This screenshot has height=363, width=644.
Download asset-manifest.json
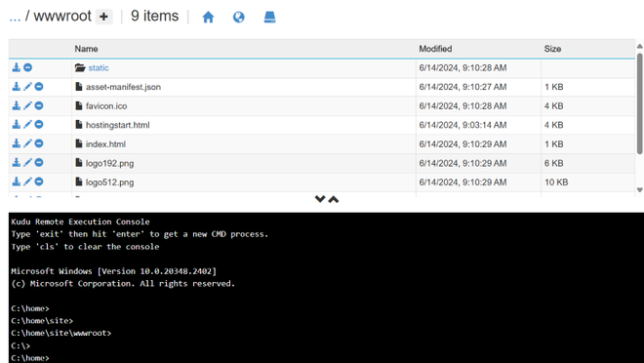coord(16,86)
